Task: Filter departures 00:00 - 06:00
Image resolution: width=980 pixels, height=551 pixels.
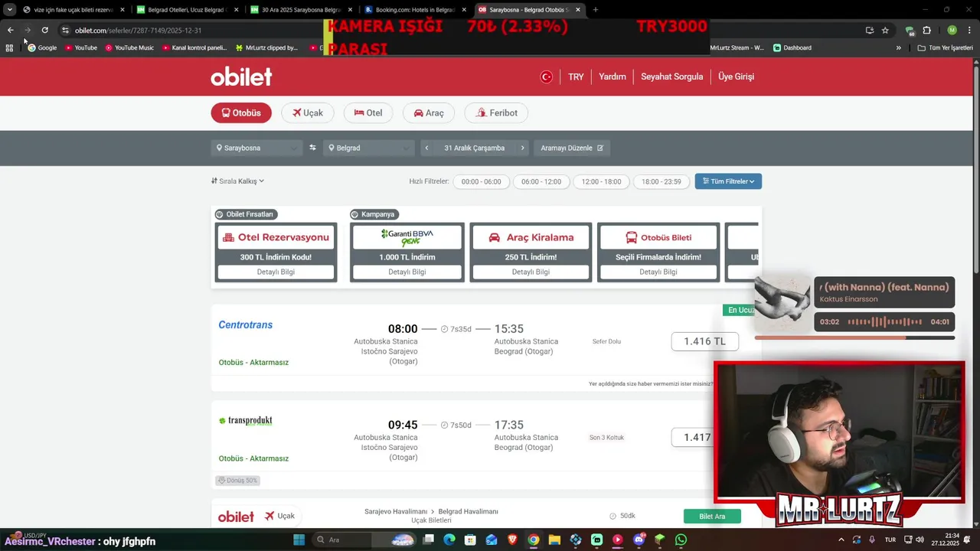Action: tap(481, 181)
